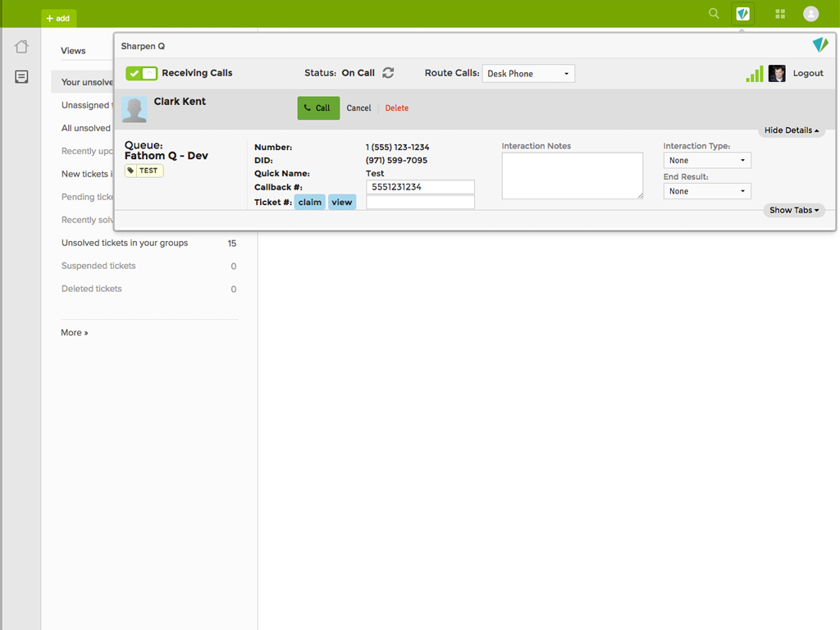Open the Views tickets icon in sidebar
This screenshot has width=840, height=630.
21,77
